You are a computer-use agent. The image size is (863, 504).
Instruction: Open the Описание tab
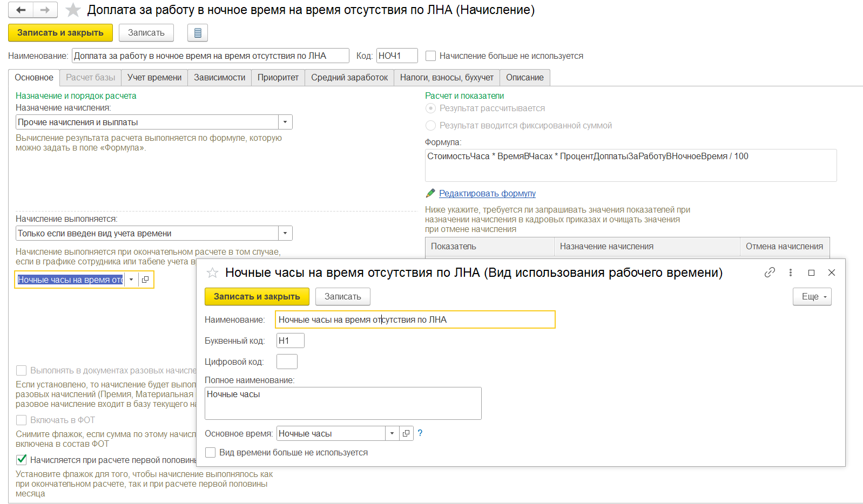pyautogui.click(x=525, y=77)
